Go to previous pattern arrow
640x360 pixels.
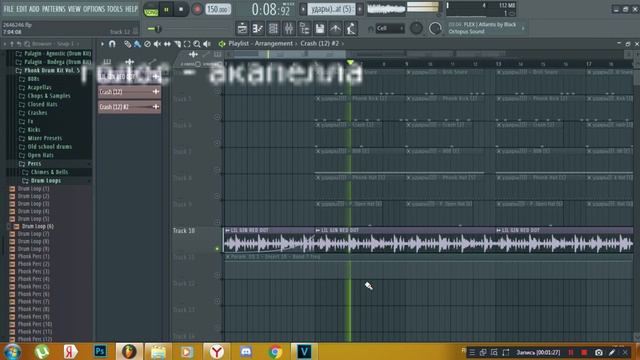point(303,9)
